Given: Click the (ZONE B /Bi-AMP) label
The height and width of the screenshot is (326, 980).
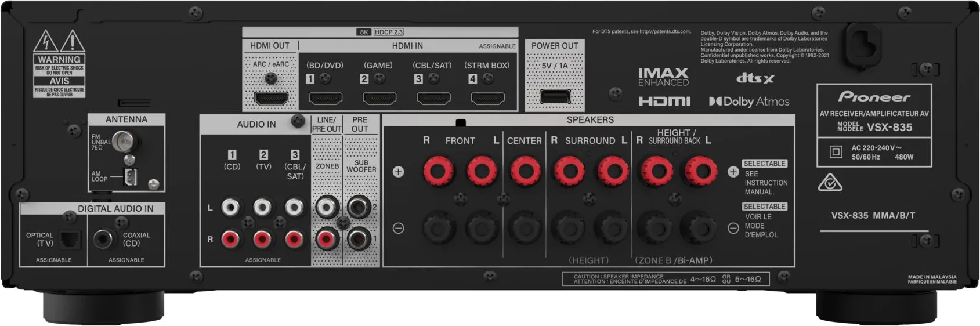Looking at the screenshot, I should pyautogui.click(x=674, y=260).
